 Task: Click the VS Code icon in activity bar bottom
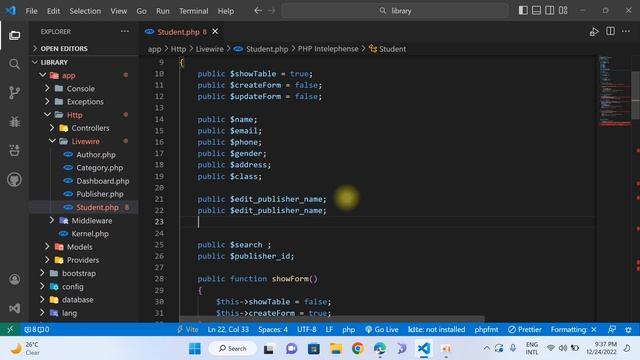pos(14,308)
